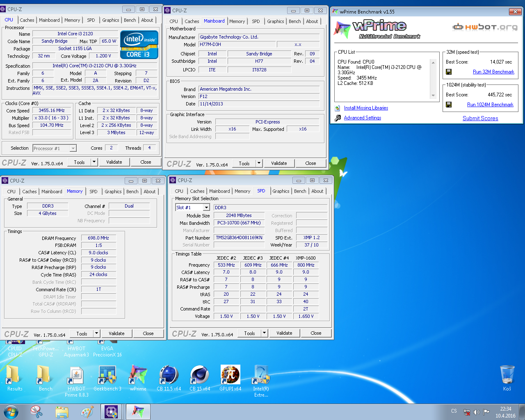Open Tools dropdown arrow in Memory window
525x420 pixels.
point(96,333)
